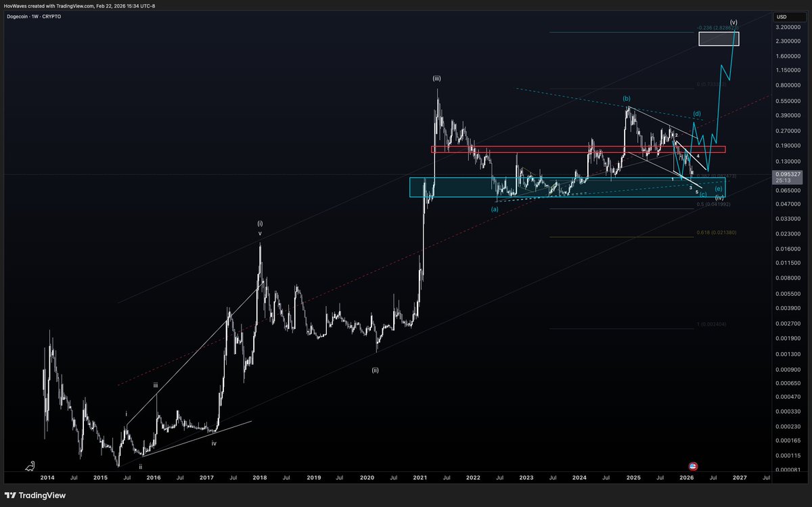The width and height of the screenshot is (812, 507).
Task: Click the 2018 time axis label
Action: (260, 477)
